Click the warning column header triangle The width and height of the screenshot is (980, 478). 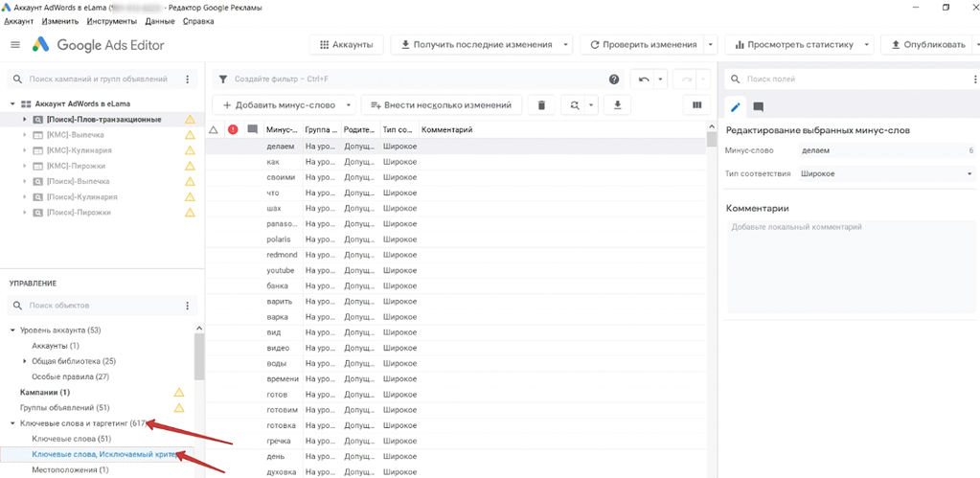[x=213, y=129]
